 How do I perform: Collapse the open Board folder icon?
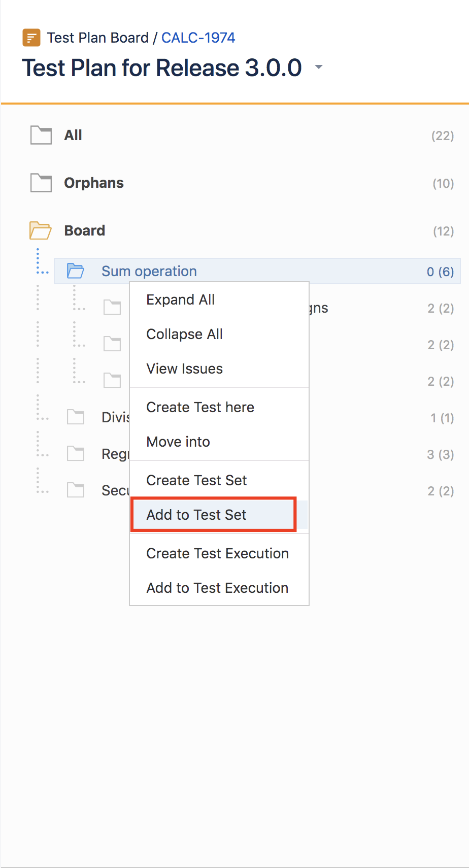click(x=41, y=230)
